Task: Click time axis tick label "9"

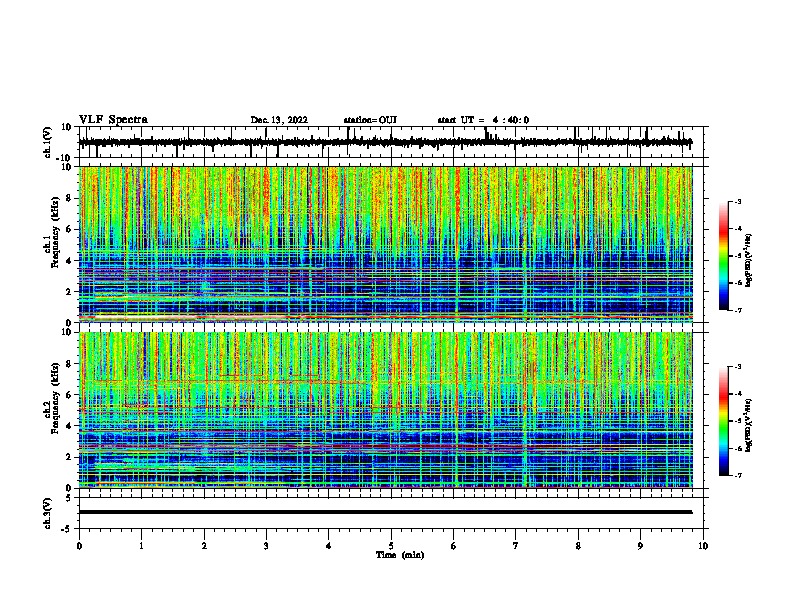Action: pos(640,546)
